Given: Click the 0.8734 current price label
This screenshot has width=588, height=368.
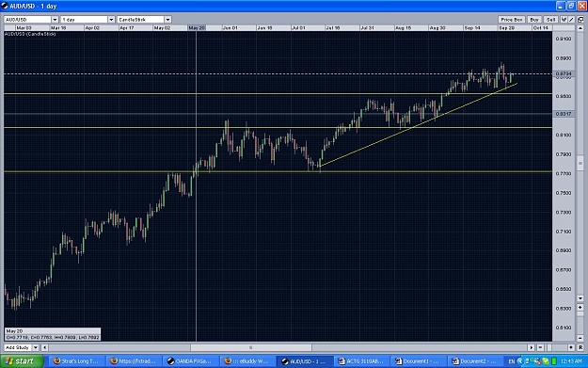Looking at the screenshot, I should [x=564, y=74].
